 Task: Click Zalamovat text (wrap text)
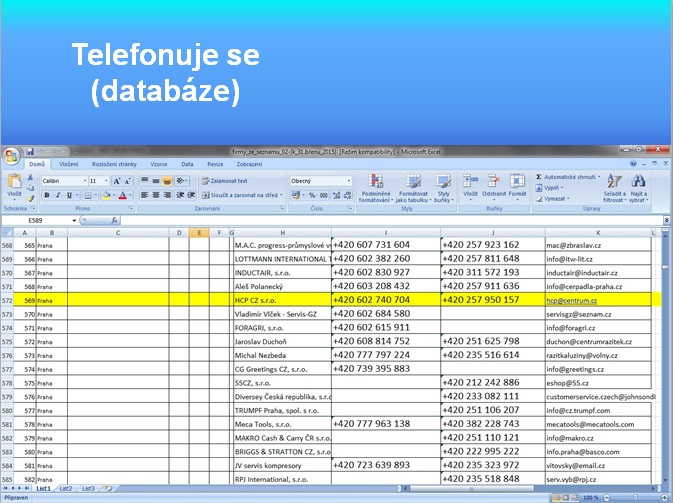point(224,181)
